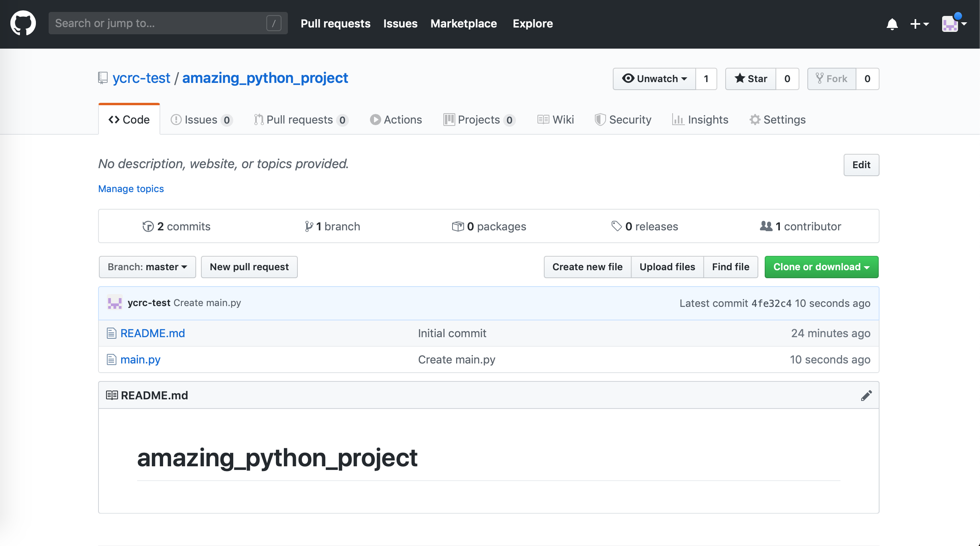Click the 24 minutes ago timestamp
Viewport: 980px width, 546px height.
tap(830, 333)
